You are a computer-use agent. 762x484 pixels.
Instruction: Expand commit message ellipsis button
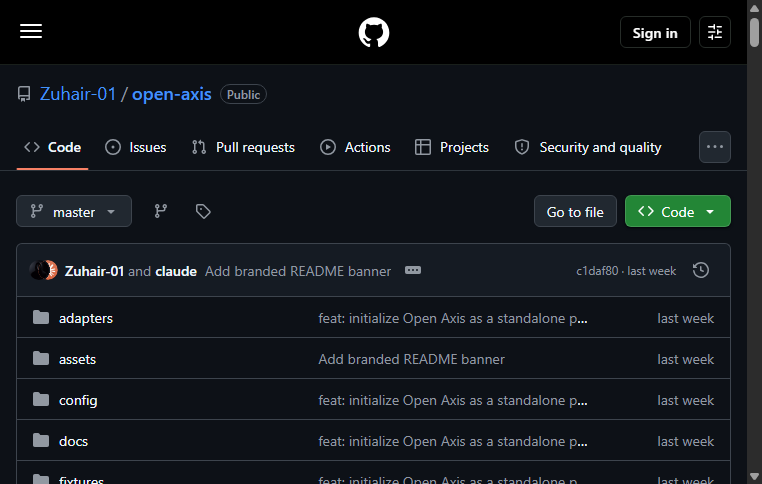pos(413,270)
